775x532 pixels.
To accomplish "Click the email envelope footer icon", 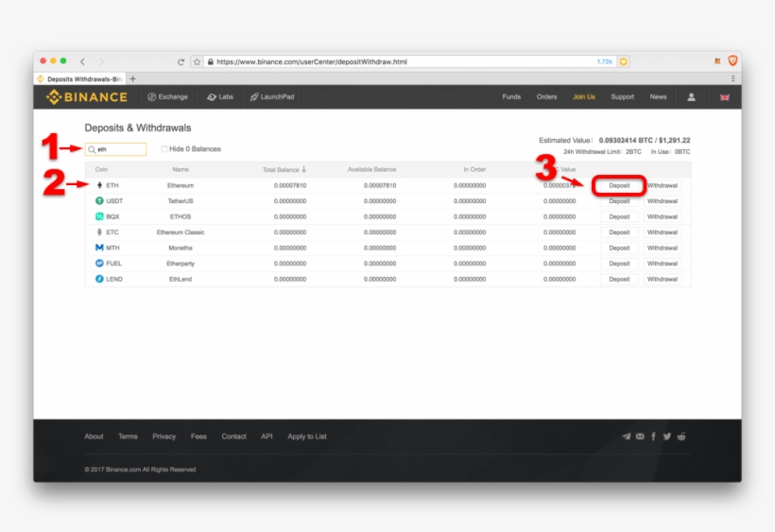I will coord(640,437).
